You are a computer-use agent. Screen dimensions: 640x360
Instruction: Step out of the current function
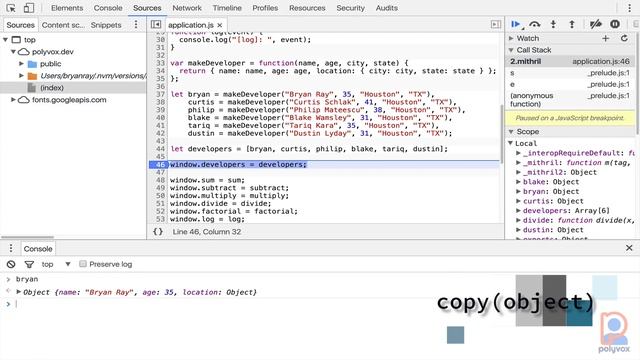(x=572, y=24)
